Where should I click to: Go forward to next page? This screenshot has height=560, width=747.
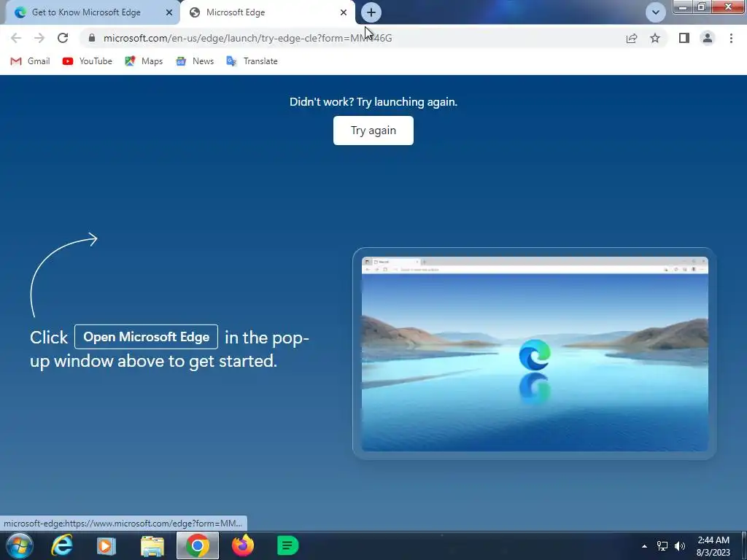tap(39, 38)
